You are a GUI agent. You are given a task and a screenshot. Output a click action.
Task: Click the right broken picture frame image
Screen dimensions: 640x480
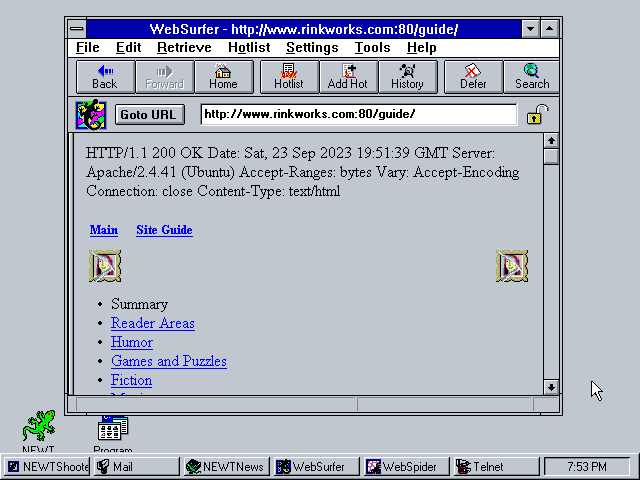[512, 266]
